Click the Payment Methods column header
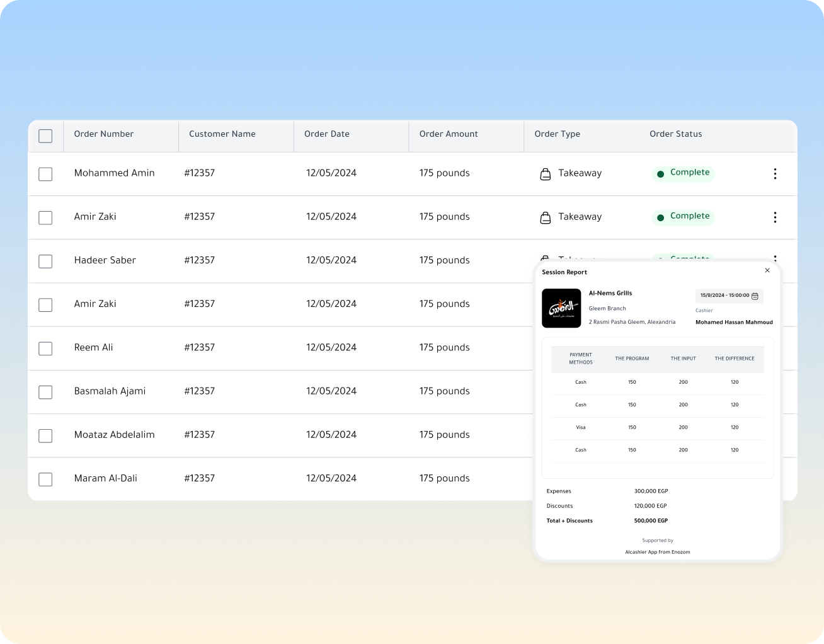Screen dimensions: 824x644 [x=581, y=359]
